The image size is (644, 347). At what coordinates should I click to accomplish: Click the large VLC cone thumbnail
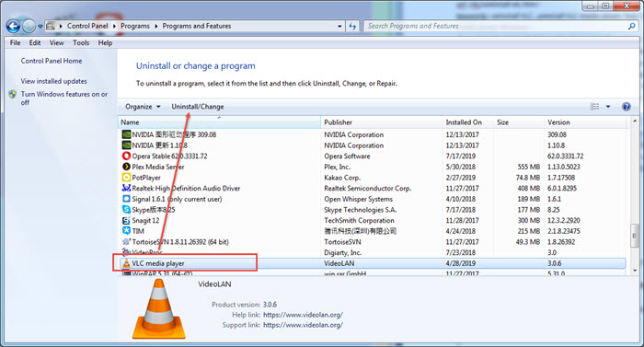(159, 308)
